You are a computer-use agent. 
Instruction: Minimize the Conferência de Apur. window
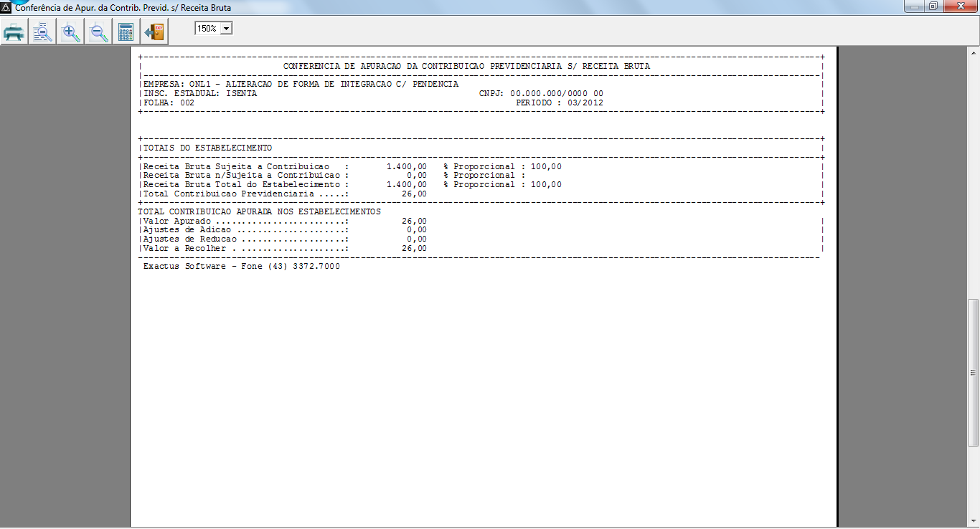(914, 6)
